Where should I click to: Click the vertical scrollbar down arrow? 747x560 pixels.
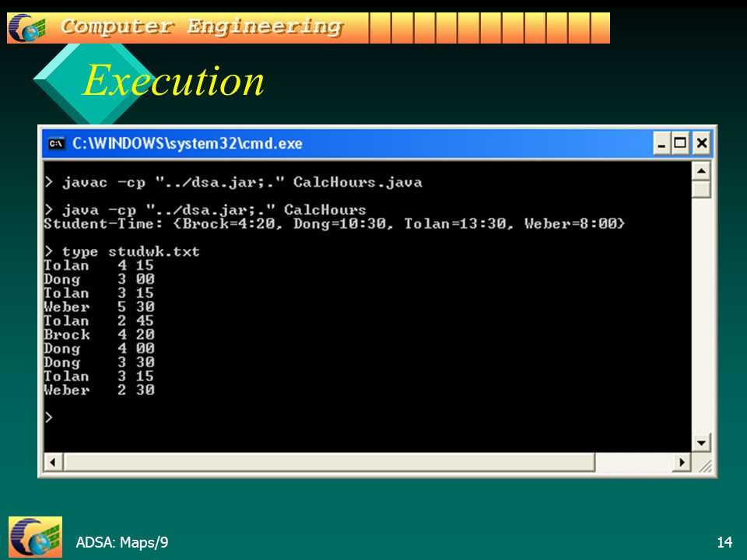[x=701, y=443]
